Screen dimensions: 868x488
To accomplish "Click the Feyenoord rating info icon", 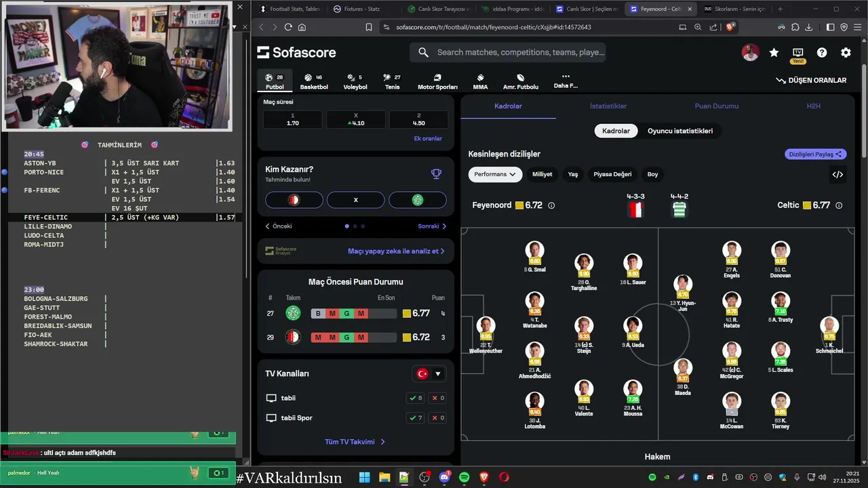I will coord(551,205).
